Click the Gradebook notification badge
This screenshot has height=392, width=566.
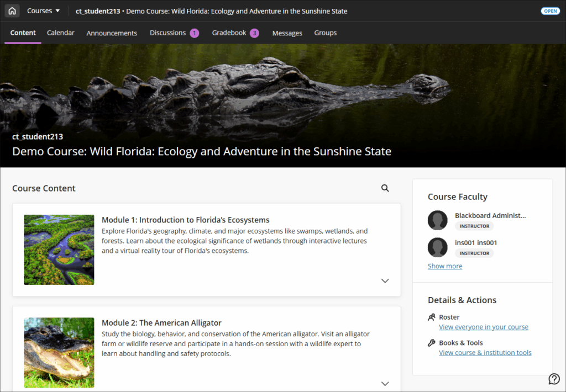click(x=254, y=33)
